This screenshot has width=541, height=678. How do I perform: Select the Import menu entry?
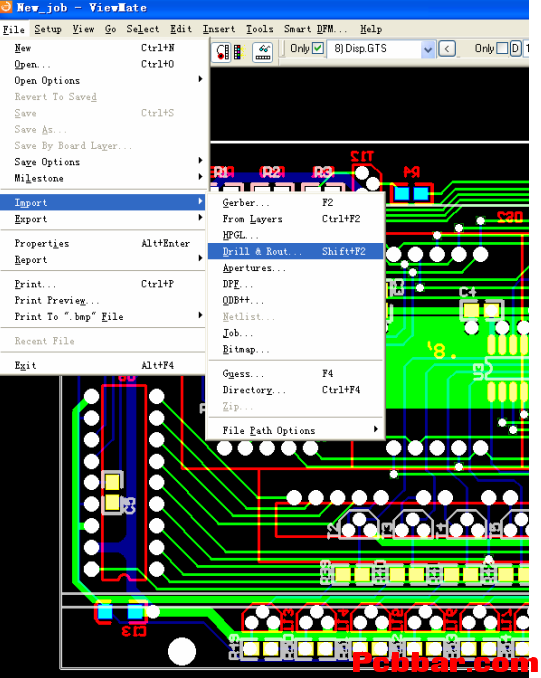[102, 202]
